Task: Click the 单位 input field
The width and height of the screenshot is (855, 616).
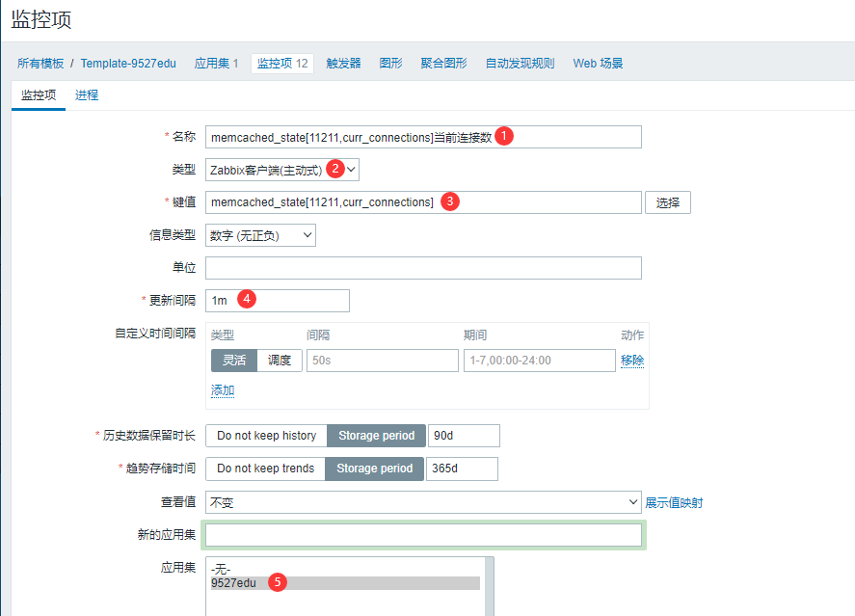Action: [423, 268]
